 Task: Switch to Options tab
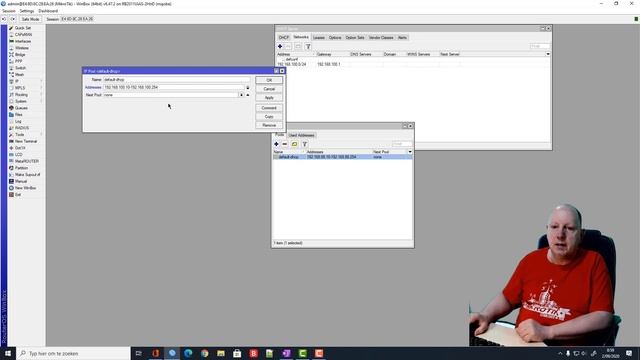335,38
